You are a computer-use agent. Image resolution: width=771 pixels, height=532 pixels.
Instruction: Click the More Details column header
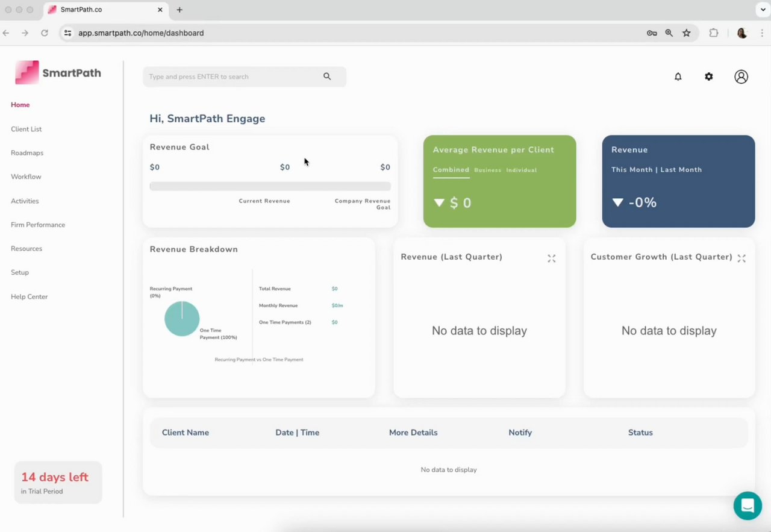(x=413, y=433)
